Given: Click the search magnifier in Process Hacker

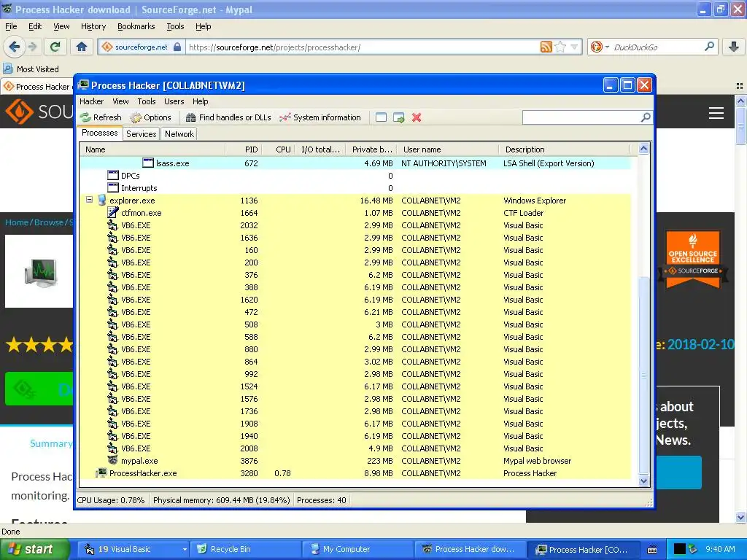Looking at the screenshot, I should click(x=646, y=117).
